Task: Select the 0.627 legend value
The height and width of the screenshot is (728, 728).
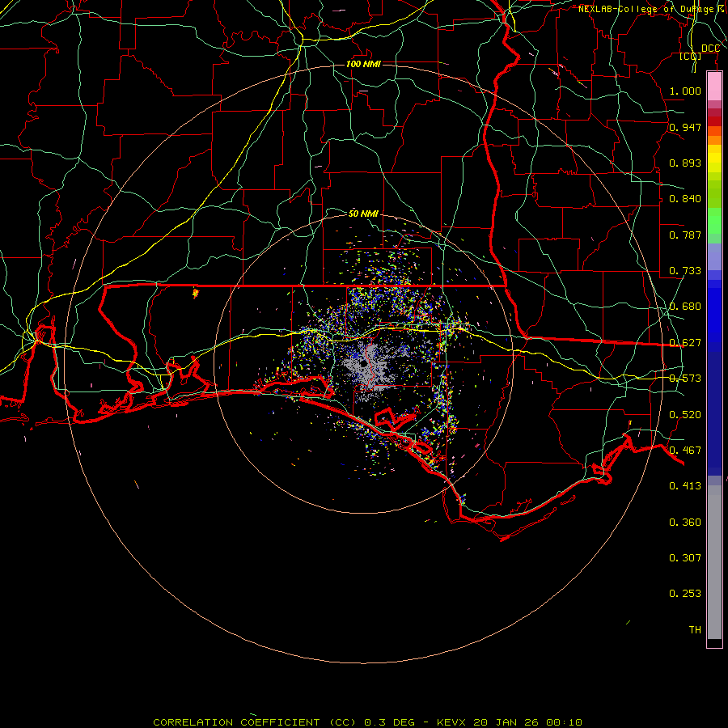Action: click(685, 343)
